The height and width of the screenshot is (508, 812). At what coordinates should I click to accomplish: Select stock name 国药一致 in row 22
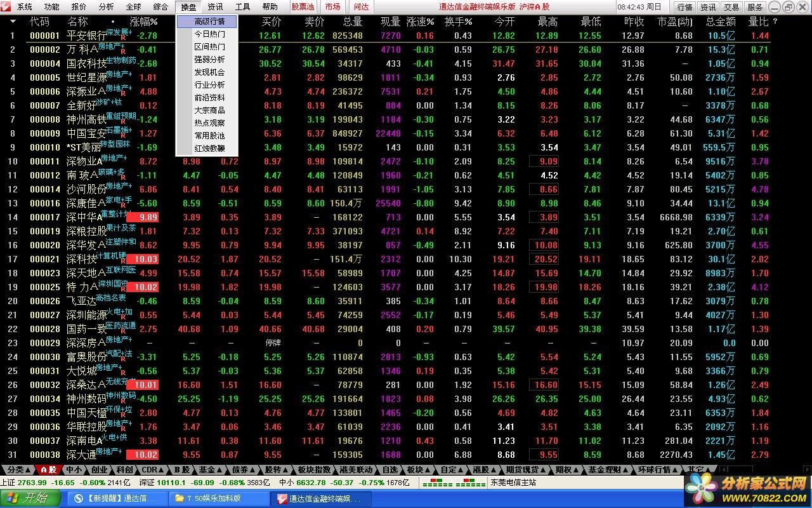(x=86, y=329)
